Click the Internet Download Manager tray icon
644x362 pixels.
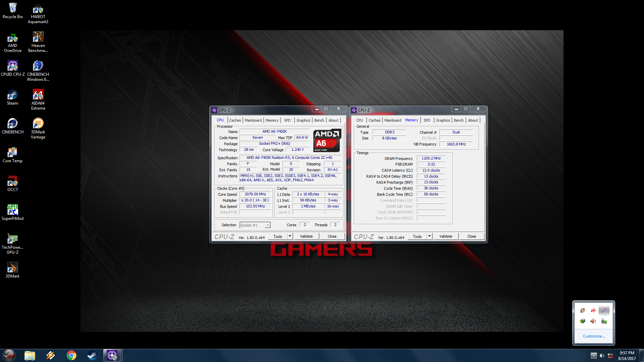pyautogui.click(x=583, y=321)
